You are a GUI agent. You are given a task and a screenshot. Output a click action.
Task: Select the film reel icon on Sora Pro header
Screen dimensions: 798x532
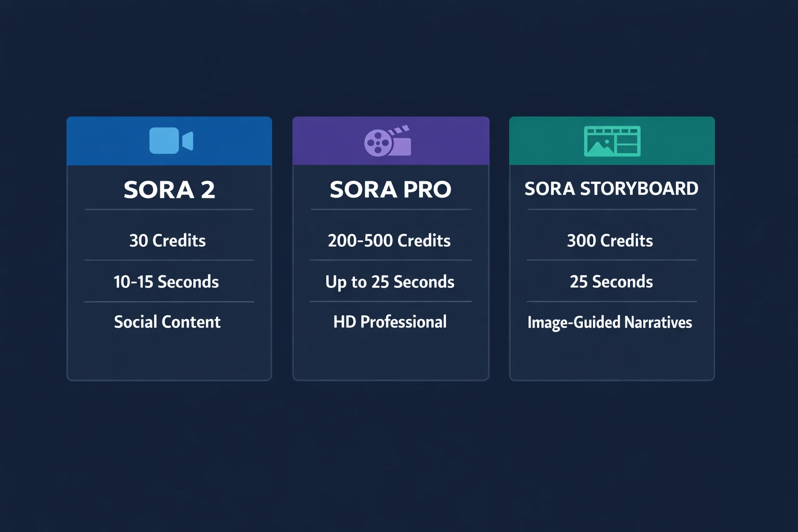pyautogui.click(x=379, y=142)
